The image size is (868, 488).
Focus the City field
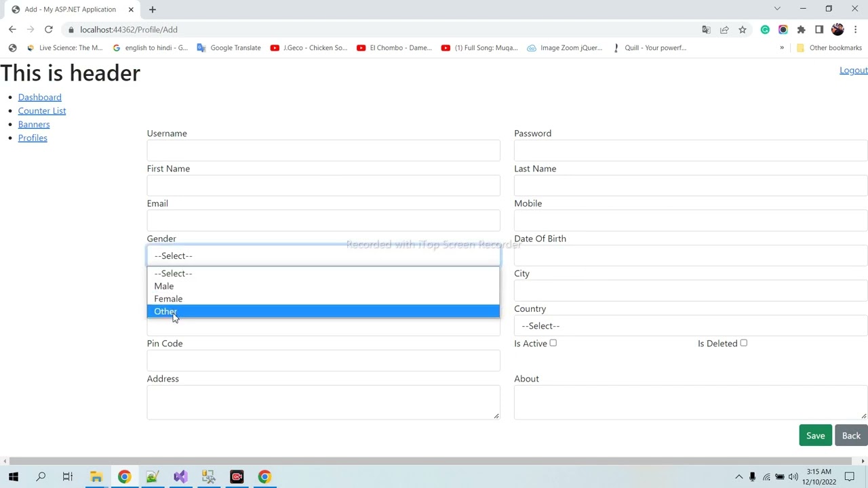[691, 291]
